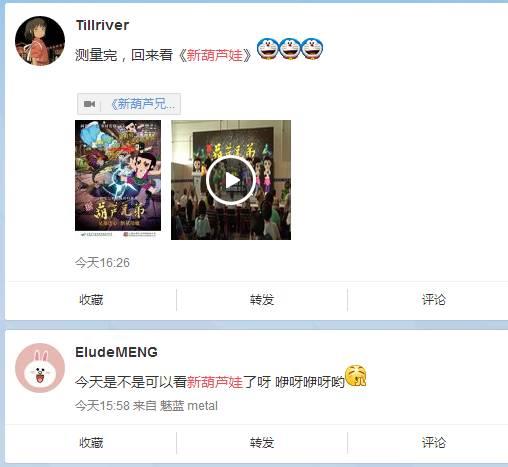
Task: Click 转发 under EludeMENG's post
Action: click(262, 443)
